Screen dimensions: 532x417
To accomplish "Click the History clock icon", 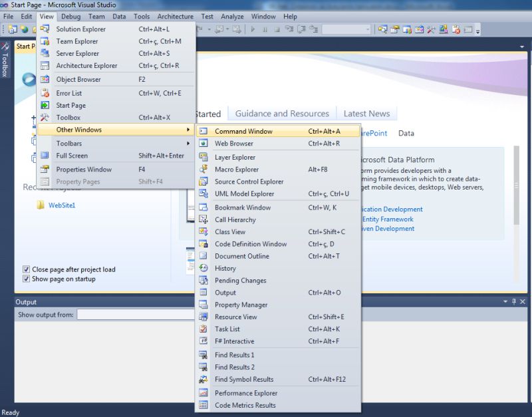I will pyautogui.click(x=203, y=268).
